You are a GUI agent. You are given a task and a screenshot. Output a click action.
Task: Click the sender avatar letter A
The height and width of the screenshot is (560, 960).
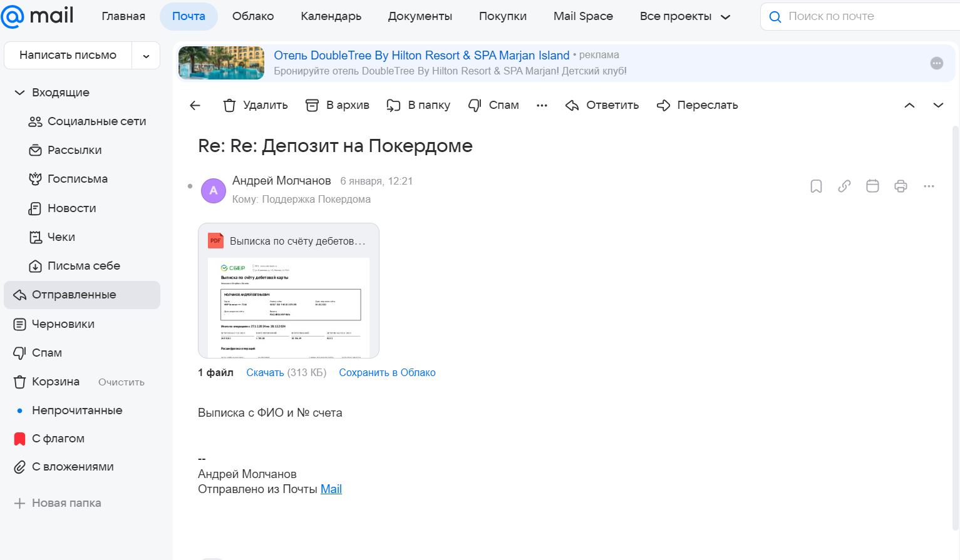[213, 191]
